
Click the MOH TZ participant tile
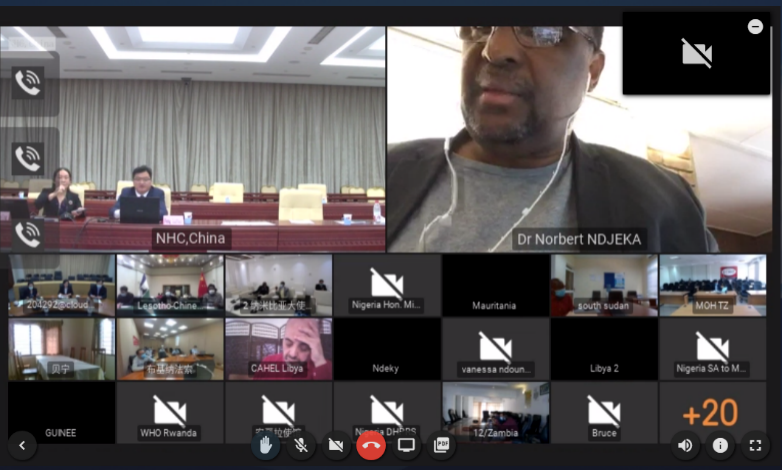712,285
